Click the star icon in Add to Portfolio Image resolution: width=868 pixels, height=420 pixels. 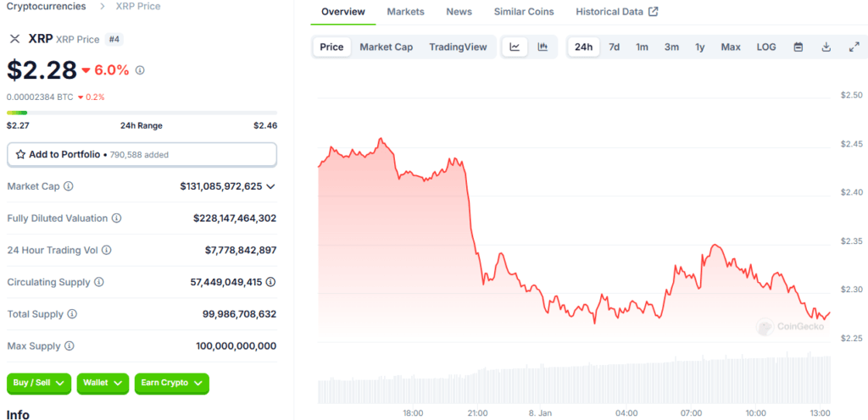(20, 155)
